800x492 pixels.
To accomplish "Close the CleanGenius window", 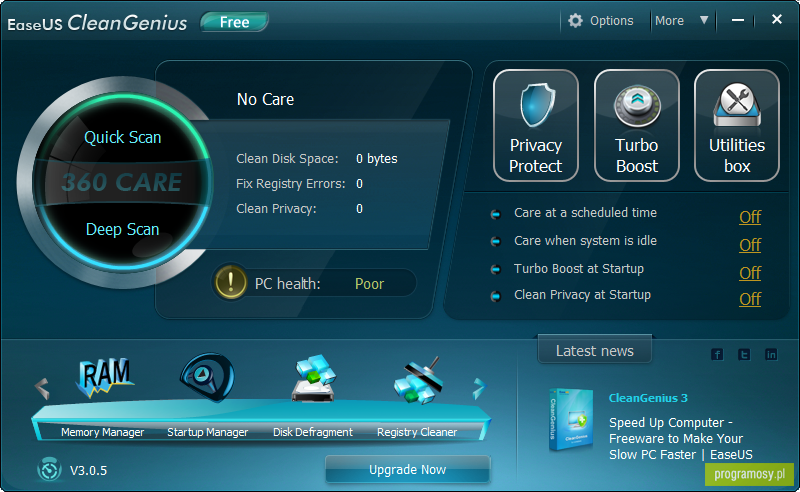I will [x=777, y=19].
